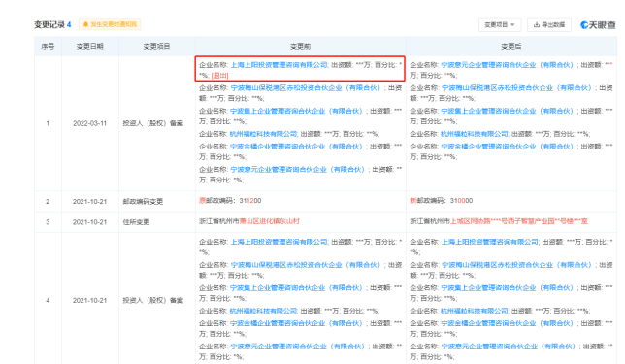Open 宁波意元企业管理咨询合伙企业 in record 4 变更后 cell
The width and height of the screenshot is (625, 364).
point(509,347)
